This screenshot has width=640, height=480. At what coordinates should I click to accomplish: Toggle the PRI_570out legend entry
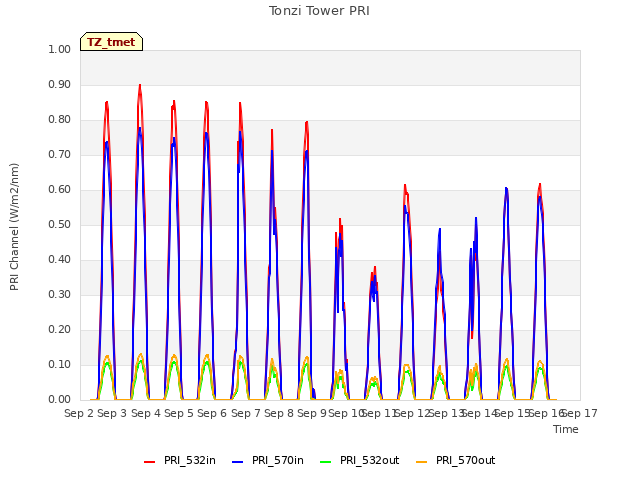point(456,460)
